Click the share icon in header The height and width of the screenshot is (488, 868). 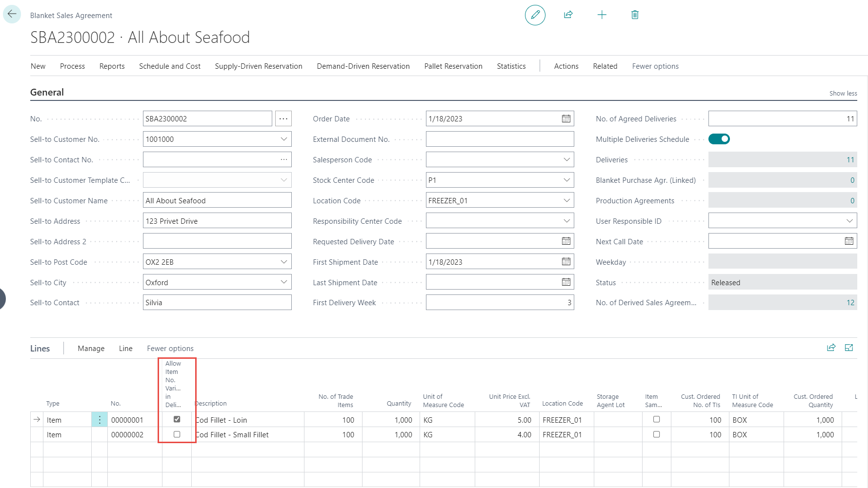point(568,15)
